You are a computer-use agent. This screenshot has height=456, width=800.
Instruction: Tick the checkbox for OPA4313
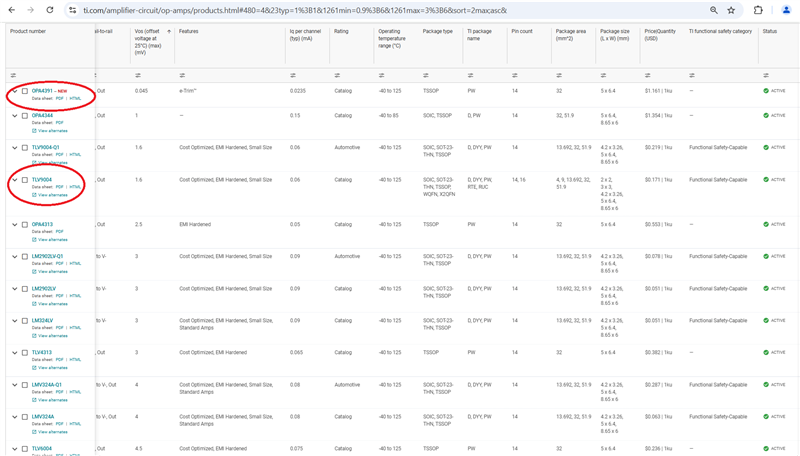(24, 225)
